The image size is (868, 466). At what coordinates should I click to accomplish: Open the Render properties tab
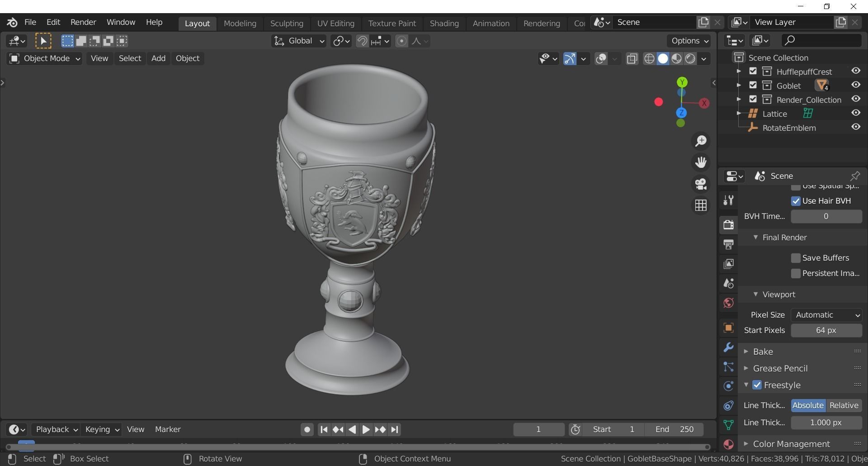(728, 224)
